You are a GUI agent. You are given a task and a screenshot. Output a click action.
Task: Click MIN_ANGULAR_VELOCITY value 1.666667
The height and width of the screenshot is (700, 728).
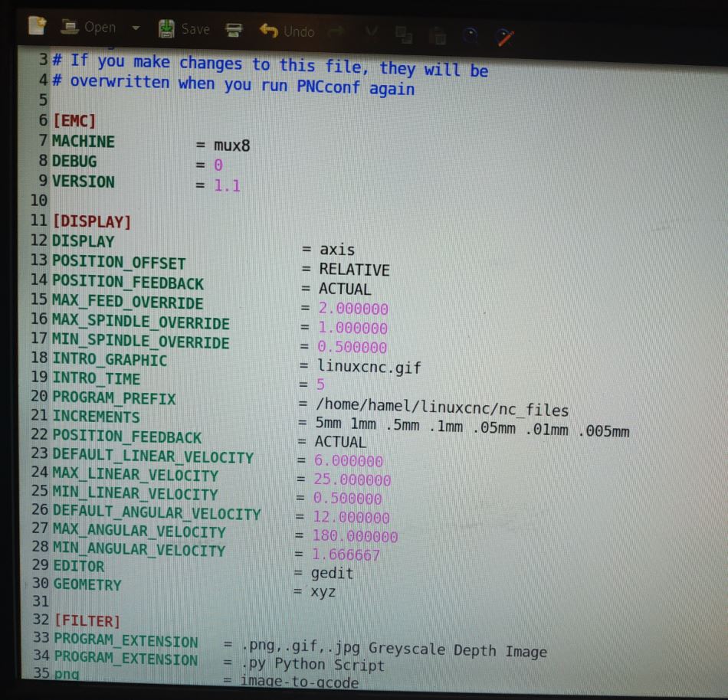click(x=346, y=554)
